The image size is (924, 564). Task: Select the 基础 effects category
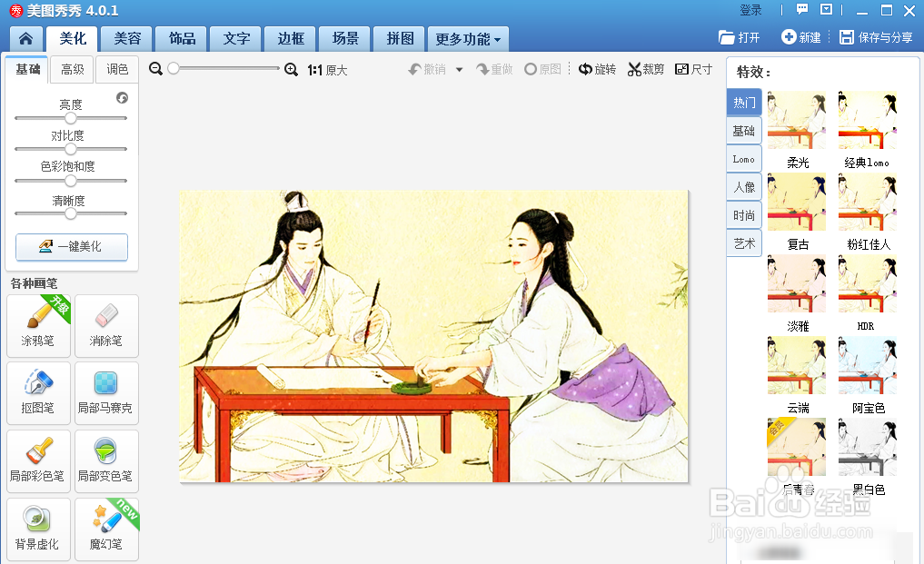(x=744, y=131)
